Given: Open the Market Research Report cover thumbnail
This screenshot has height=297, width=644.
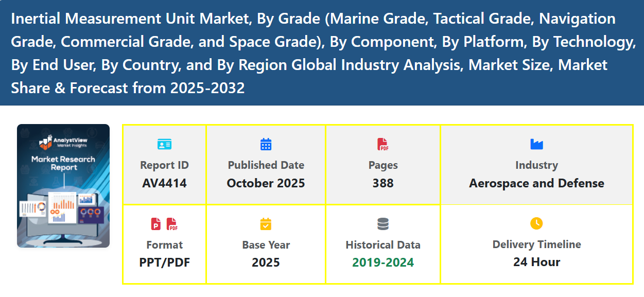Looking at the screenshot, I should click(63, 186).
